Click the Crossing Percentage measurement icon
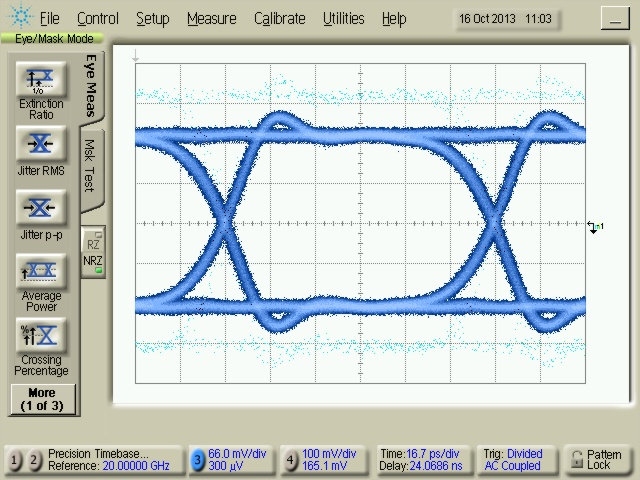This screenshot has height=480, width=640. click(41, 336)
